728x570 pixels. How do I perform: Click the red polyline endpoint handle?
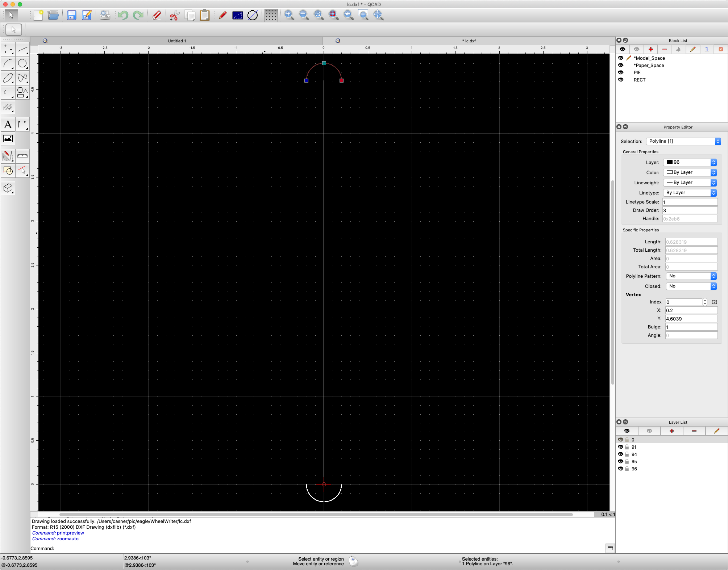(x=341, y=80)
